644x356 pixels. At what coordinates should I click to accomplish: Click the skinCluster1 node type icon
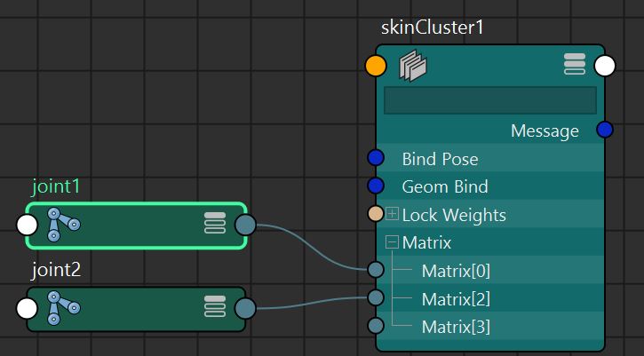[x=413, y=66]
